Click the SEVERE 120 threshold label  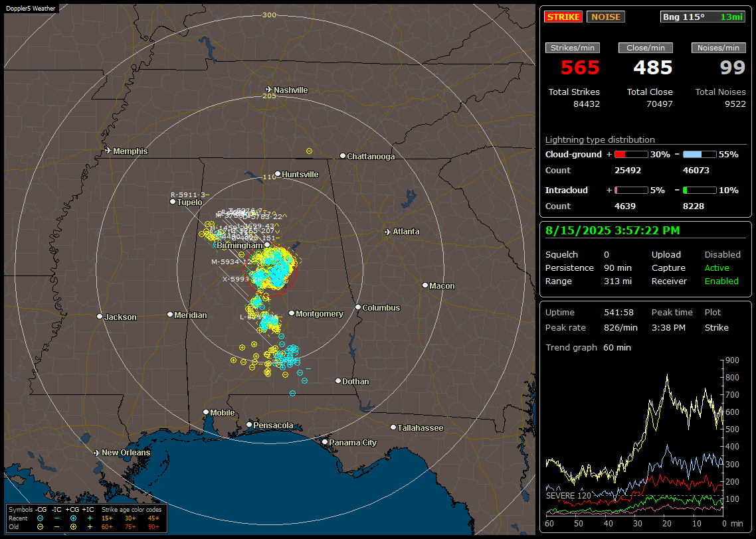click(569, 496)
